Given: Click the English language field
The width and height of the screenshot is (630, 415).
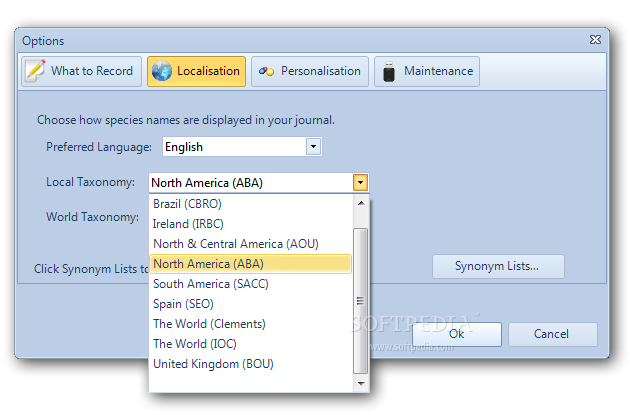Looking at the screenshot, I should (242, 147).
